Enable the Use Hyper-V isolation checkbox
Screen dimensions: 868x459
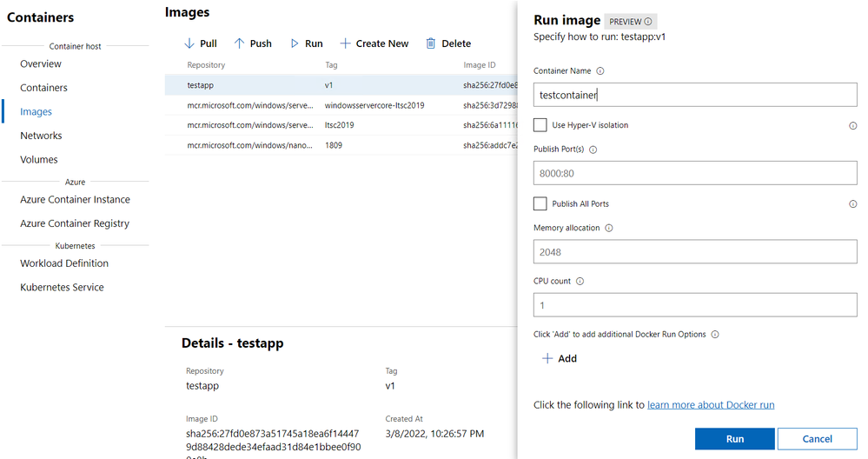coord(540,125)
